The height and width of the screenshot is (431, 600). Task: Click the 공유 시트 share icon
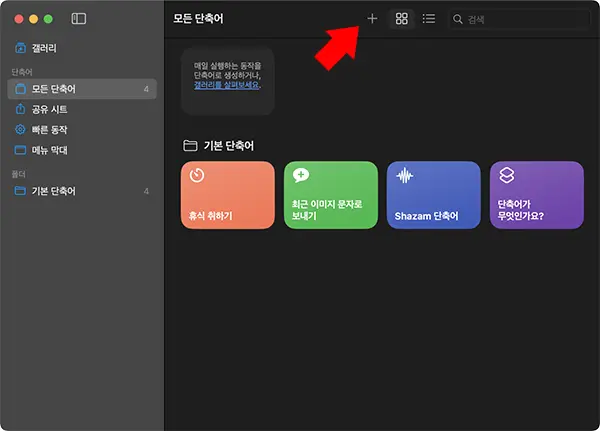coord(20,109)
